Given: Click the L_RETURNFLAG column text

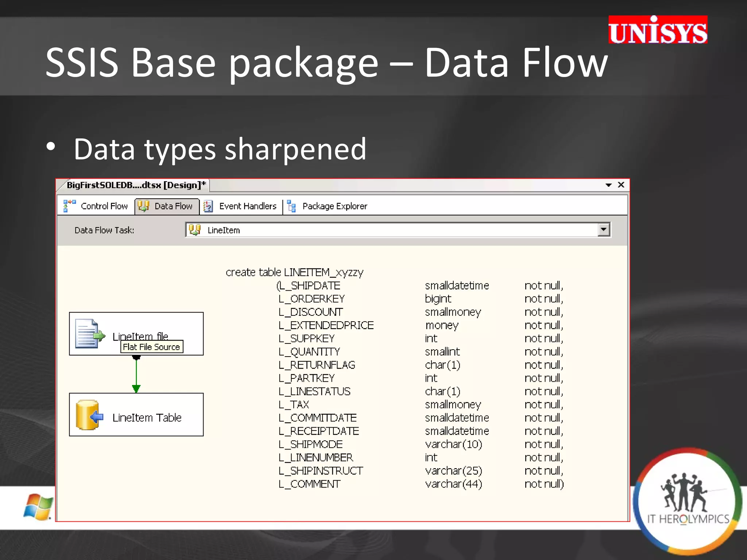Looking at the screenshot, I should 317,365.
